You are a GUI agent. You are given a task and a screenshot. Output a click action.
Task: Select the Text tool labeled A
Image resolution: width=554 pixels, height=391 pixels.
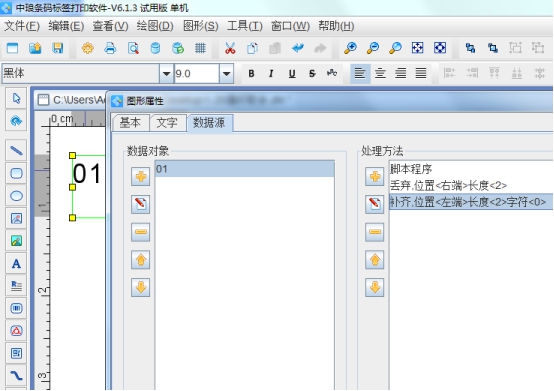[16, 263]
